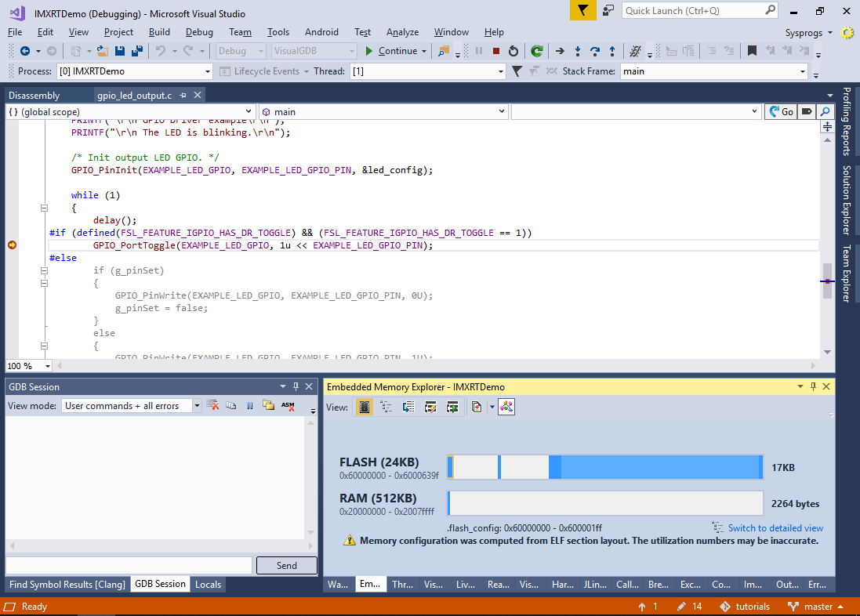The width and height of the screenshot is (860, 616).
Task: Click the add report page icon
Action: (x=476, y=407)
